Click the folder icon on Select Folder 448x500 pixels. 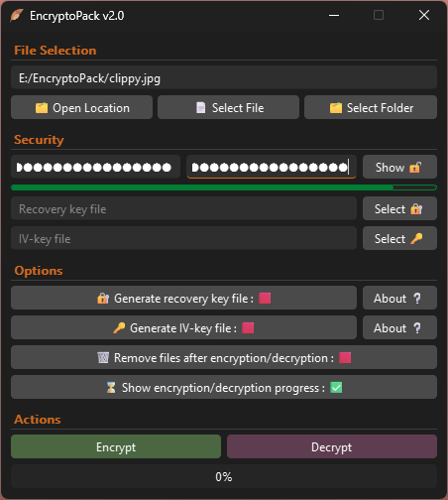point(336,108)
